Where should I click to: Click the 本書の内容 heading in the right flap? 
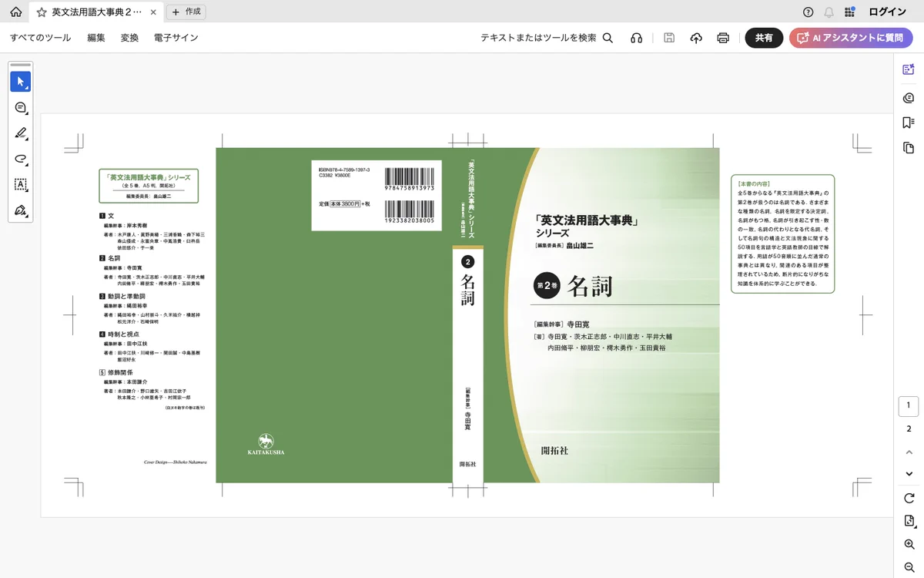click(753, 185)
